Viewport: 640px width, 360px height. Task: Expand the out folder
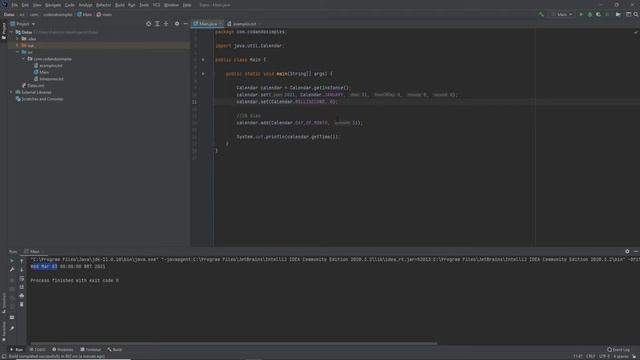click(18, 45)
